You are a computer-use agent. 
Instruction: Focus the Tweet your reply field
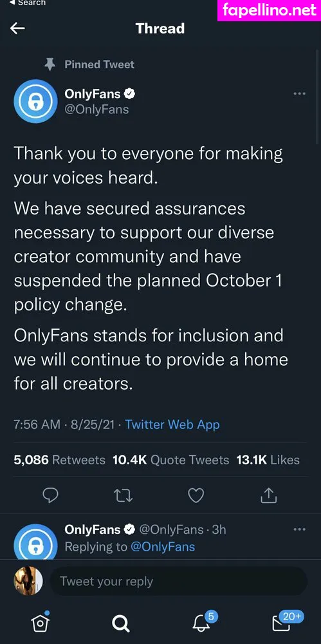[179, 581]
